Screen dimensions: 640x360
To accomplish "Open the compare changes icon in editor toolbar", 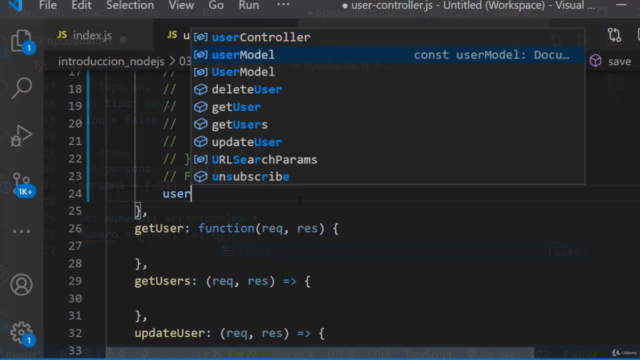I will (x=614, y=35).
